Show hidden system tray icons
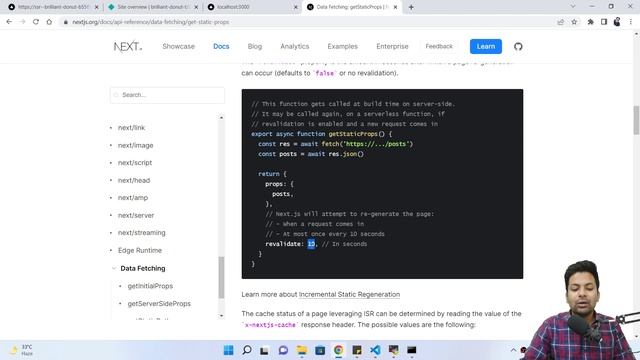The image size is (640, 360). pos(513,350)
